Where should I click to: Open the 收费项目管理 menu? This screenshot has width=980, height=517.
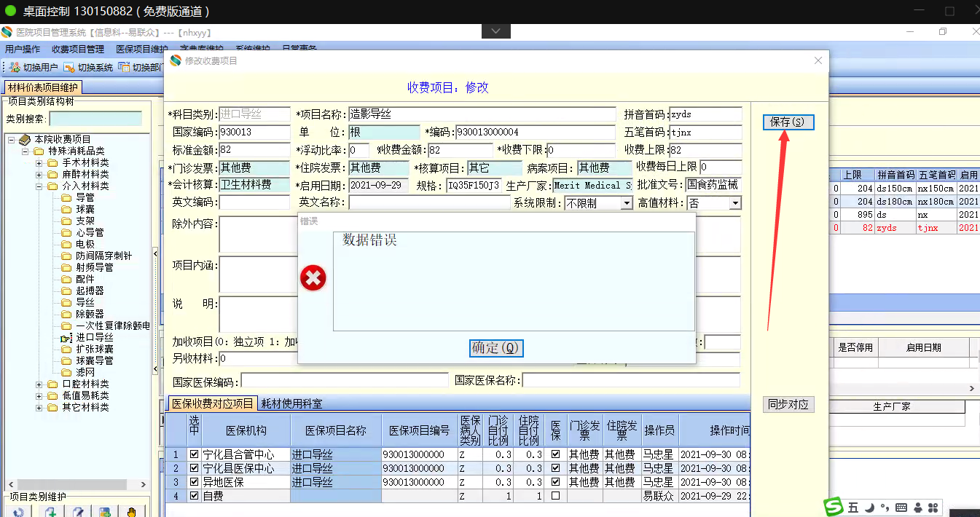point(78,50)
